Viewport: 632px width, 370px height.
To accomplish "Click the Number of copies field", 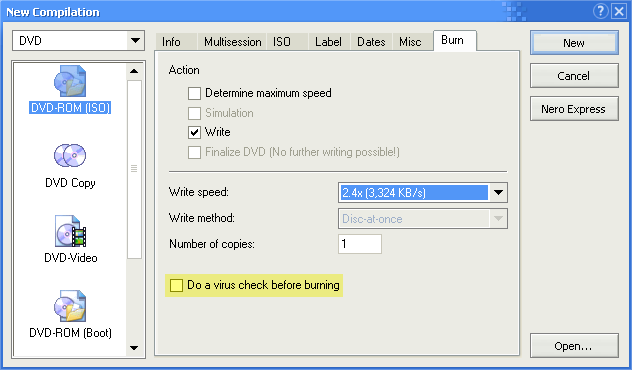I will (x=360, y=244).
